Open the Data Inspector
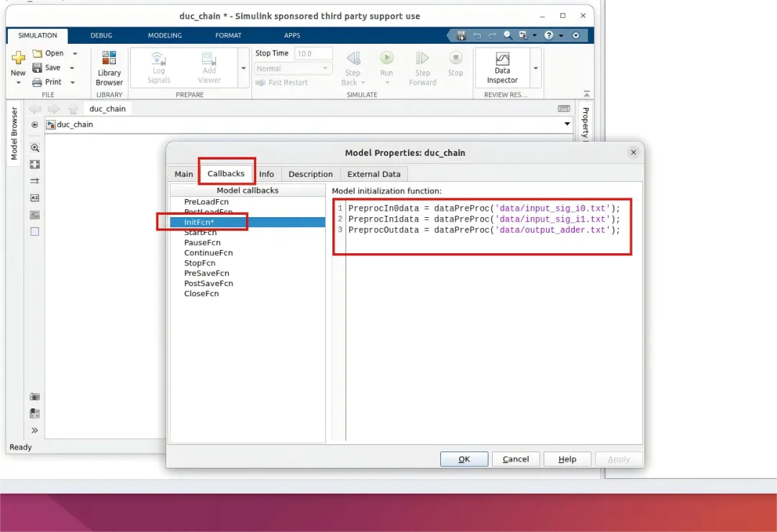The width and height of the screenshot is (777, 532). click(502, 68)
